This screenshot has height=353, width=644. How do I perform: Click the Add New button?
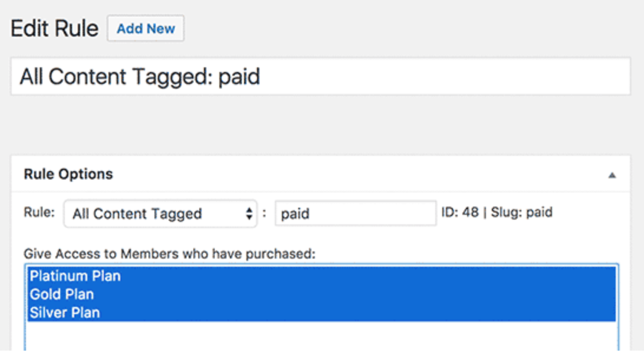[x=146, y=29]
